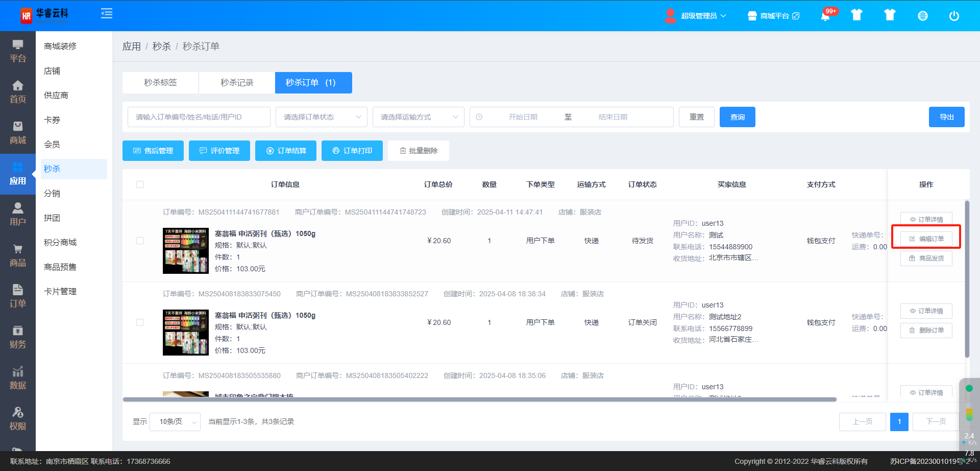Toggle the select-all checkbox in table header
The image size is (980, 471).
[140, 184]
